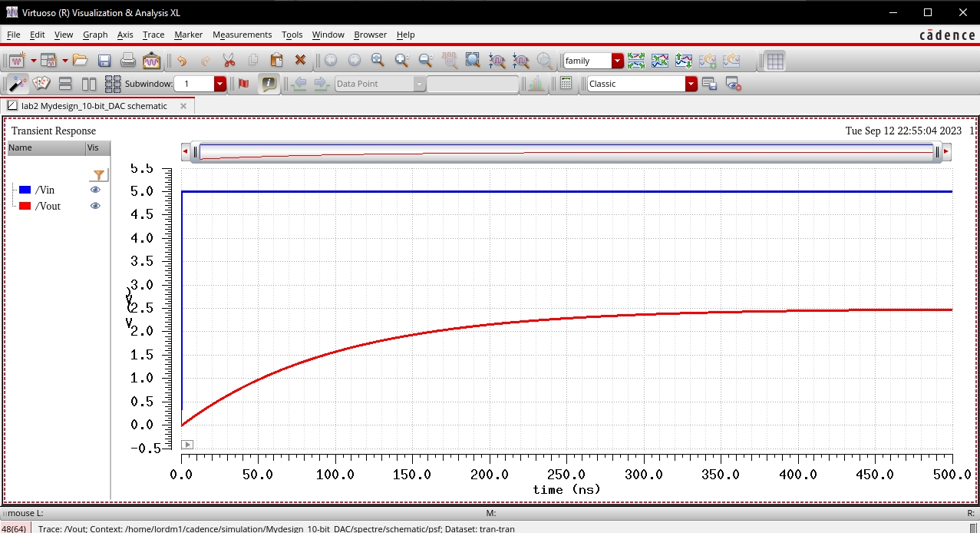Click the time-axis zoom scrollbar above plot
Viewport: 980px width, 533px height.
[566, 152]
